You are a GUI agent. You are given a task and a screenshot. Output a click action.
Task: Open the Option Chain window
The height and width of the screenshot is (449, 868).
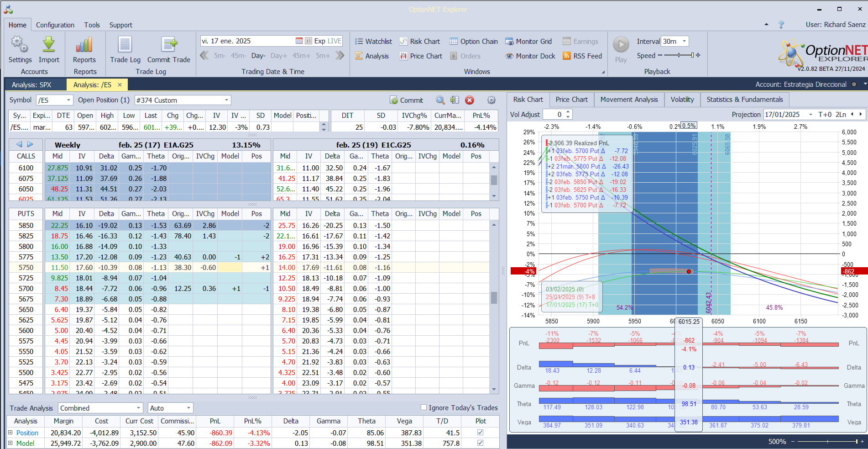pyautogui.click(x=474, y=42)
